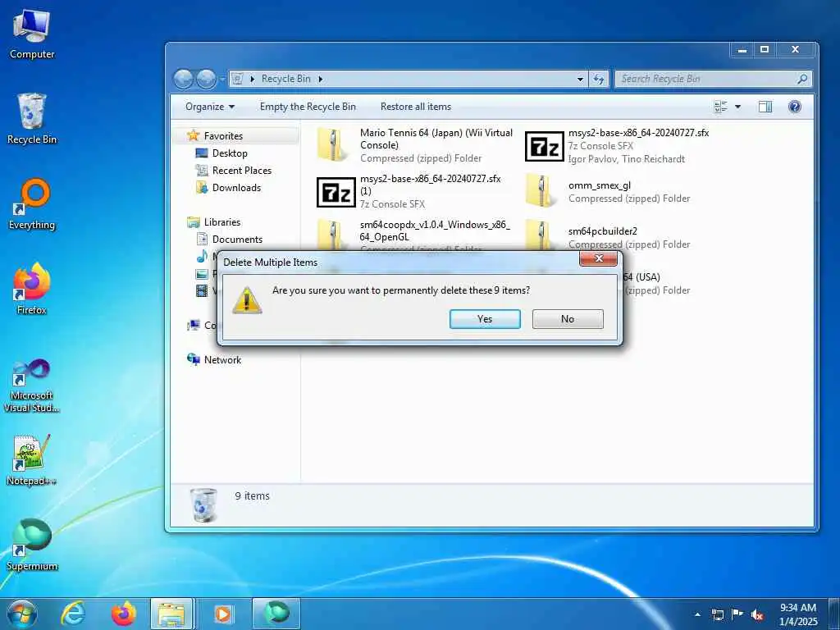
Task: Open the Explorer help icon
Action: pos(794,107)
